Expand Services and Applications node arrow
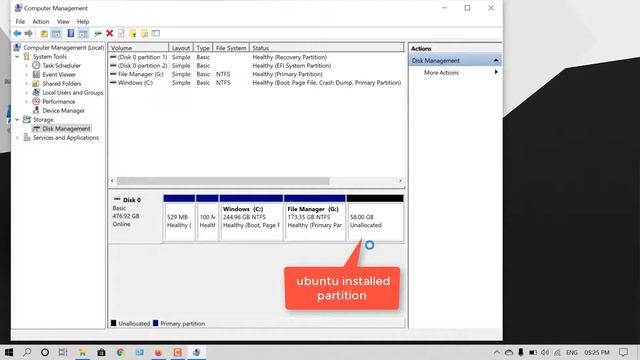The width and height of the screenshot is (640, 360). [17, 138]
